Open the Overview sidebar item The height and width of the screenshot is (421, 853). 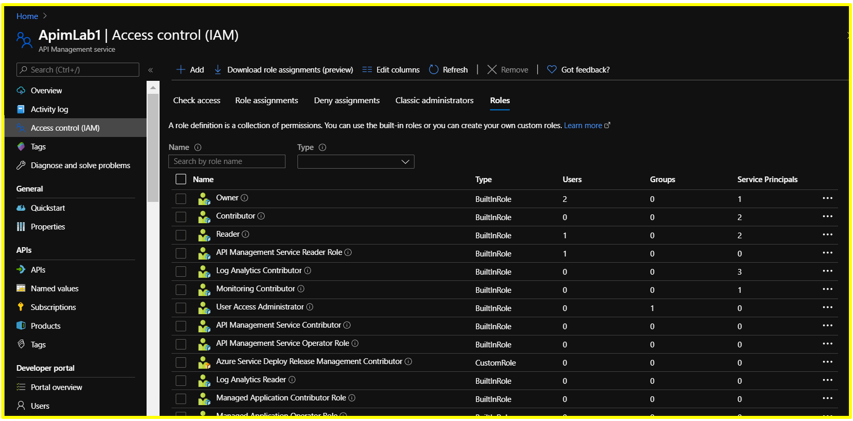click(x=46, y=91)
